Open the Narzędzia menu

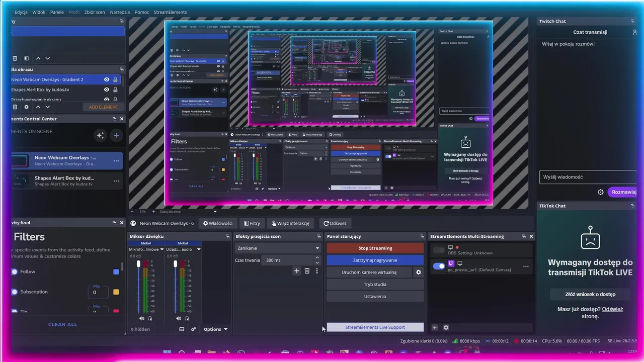[119, 12]
